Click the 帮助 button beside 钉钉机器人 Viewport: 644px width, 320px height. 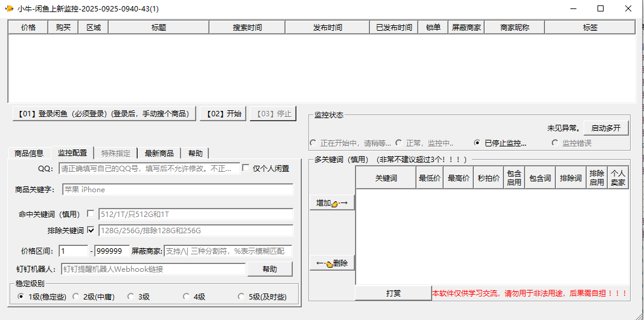[x=269, y=269]
